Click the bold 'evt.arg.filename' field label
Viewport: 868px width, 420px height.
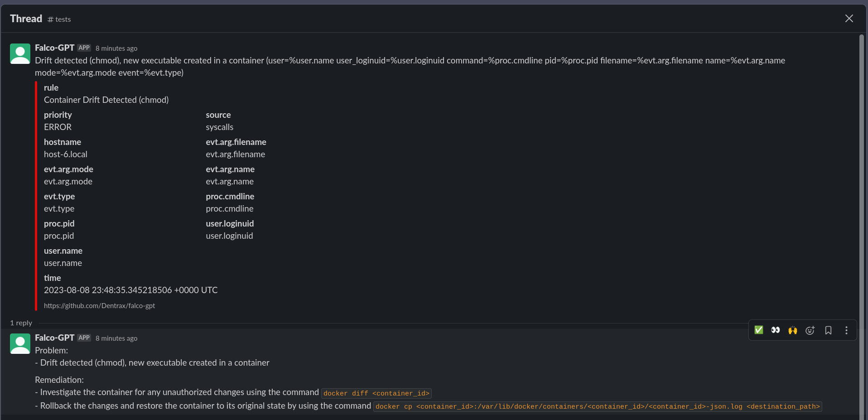pyautogui.click(x=236, y=142)
